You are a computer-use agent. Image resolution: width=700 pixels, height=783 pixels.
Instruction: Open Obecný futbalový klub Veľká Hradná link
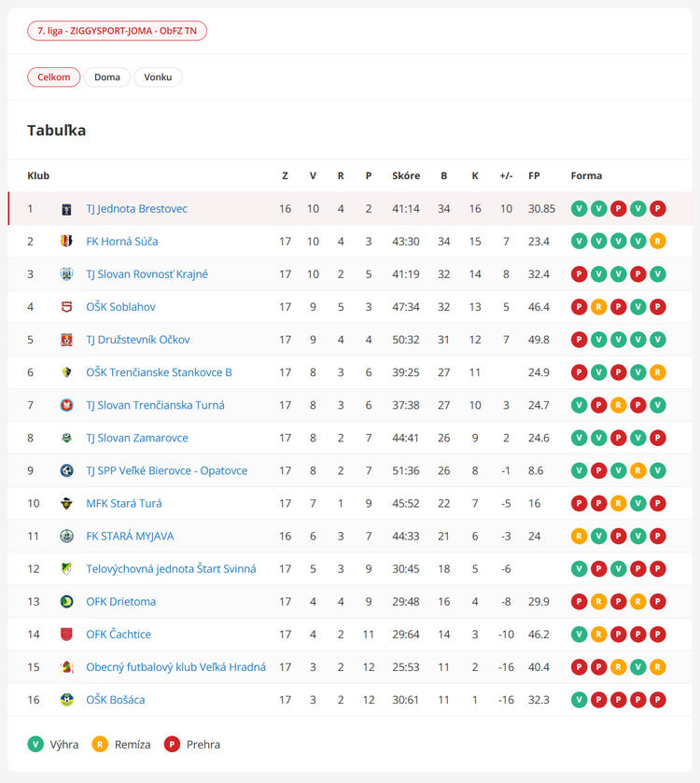click(x=175, y=667)
